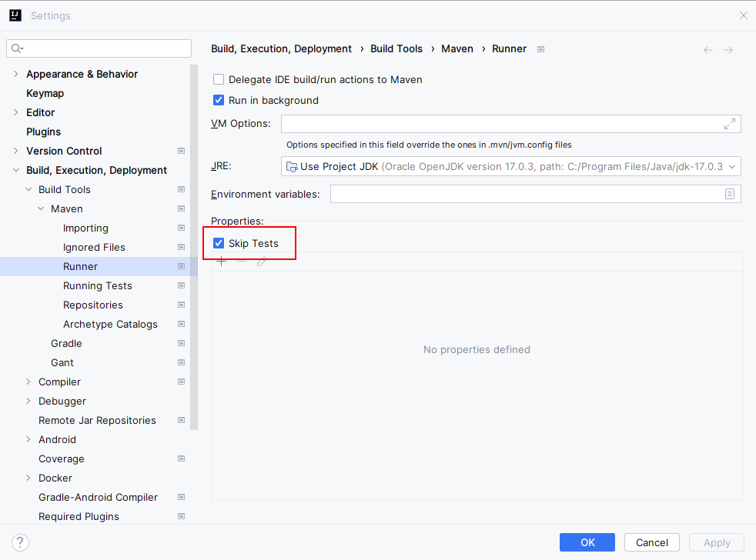Click the remove property minus icon
The height and width of the screenshot is (560, 756).
[242, 262]
